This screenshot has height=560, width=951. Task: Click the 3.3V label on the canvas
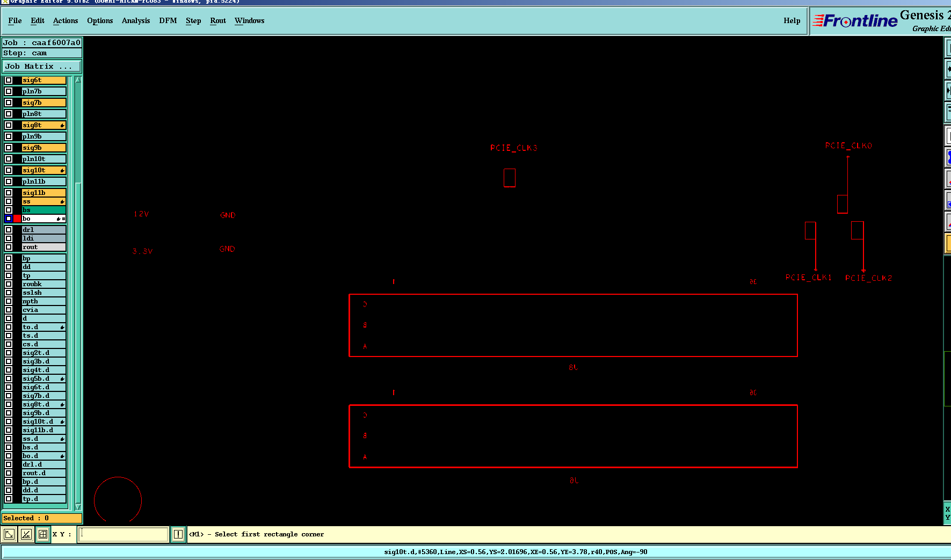point(142,251)
